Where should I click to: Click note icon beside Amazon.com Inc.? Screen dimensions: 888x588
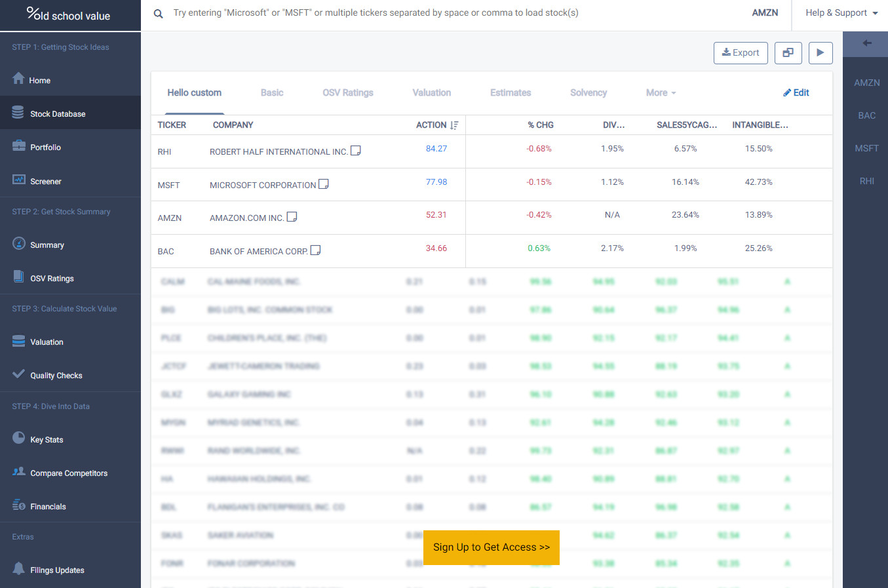292,217
